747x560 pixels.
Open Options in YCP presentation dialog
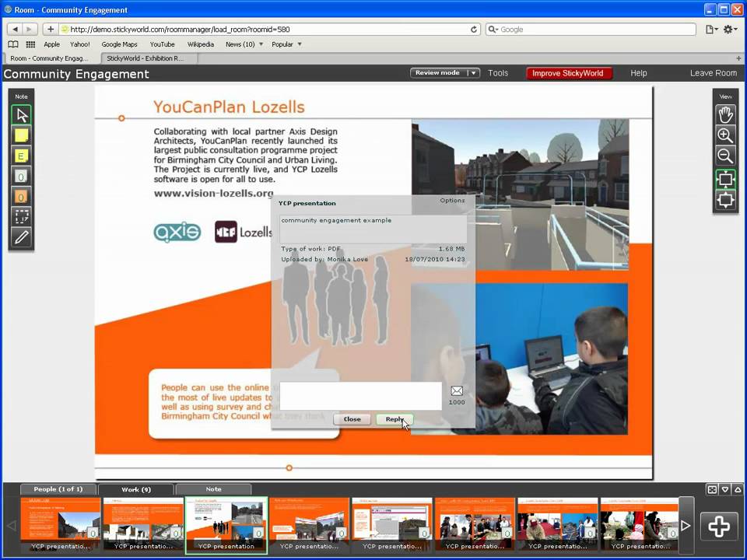point(452,201)
